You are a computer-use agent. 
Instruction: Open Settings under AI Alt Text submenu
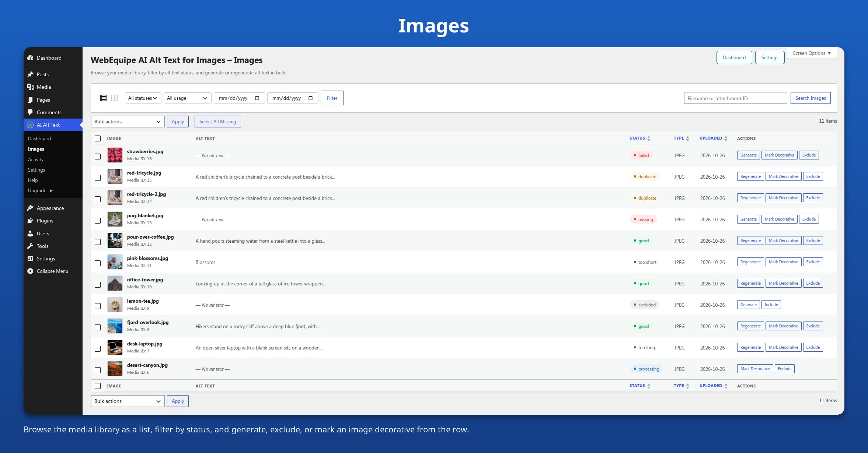36,170
